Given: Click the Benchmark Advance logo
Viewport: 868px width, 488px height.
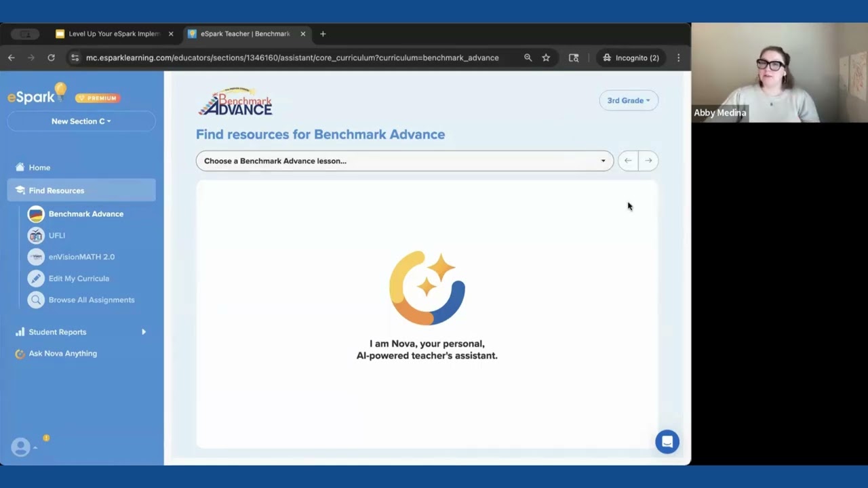Looking at the screenshot, I should [235, 102].
